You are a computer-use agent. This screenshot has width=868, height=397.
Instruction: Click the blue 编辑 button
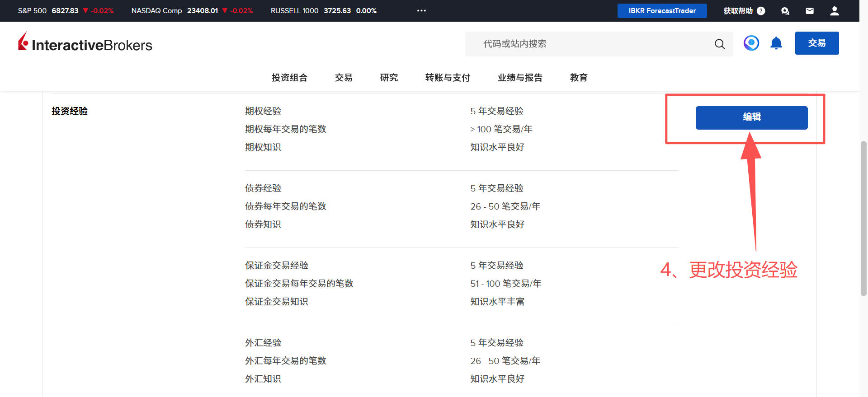751,117
